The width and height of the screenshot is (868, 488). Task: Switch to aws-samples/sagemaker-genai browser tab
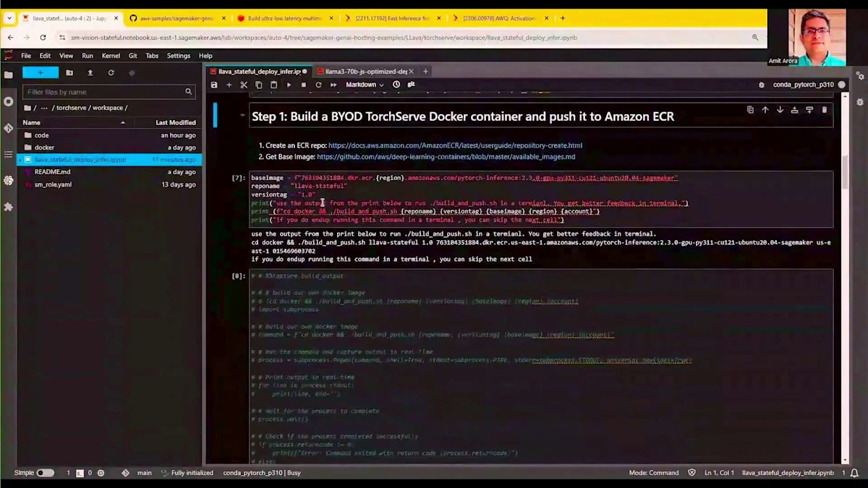tap(176, 18)
